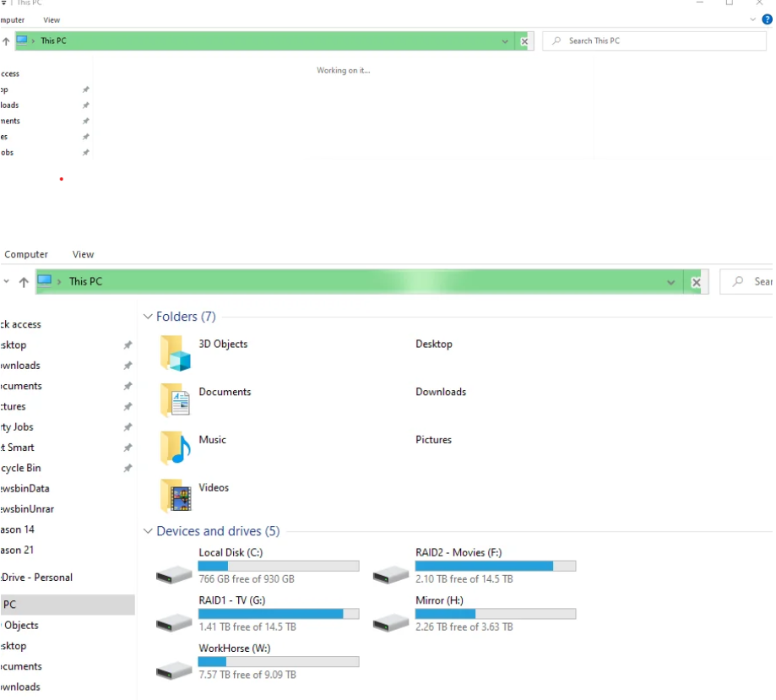Open the Videos folder icon
The image size is (776, 700).
(x=175, y=495)
